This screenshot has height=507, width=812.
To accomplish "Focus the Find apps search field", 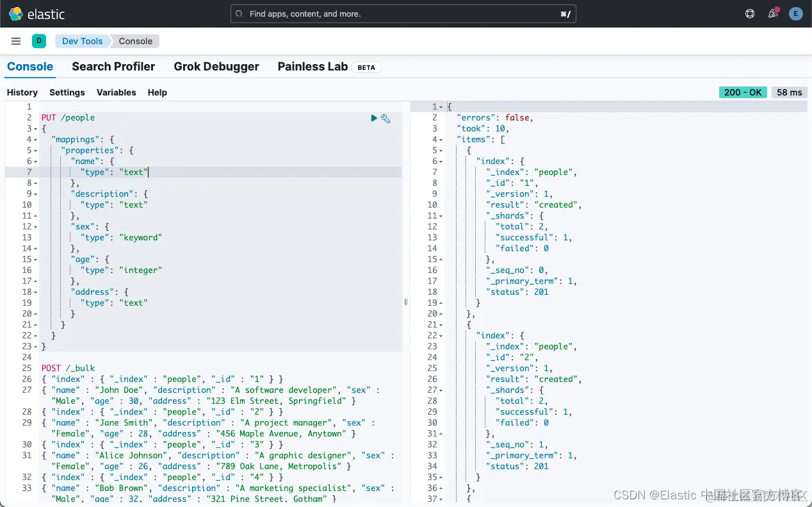I will (403, 13).
